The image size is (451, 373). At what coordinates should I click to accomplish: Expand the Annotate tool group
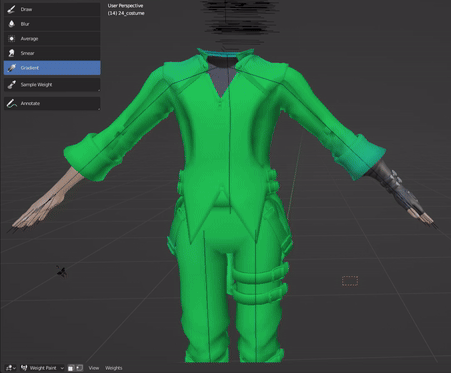click(x=99, y=109)
